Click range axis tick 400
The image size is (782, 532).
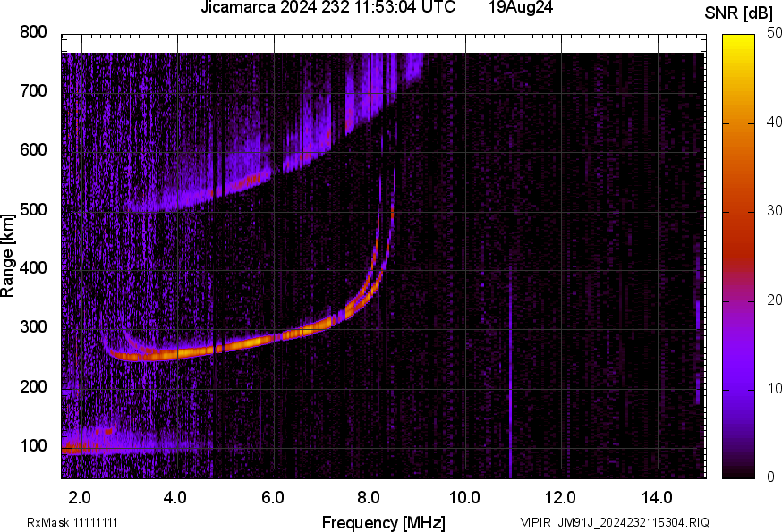tap(33, 268)
